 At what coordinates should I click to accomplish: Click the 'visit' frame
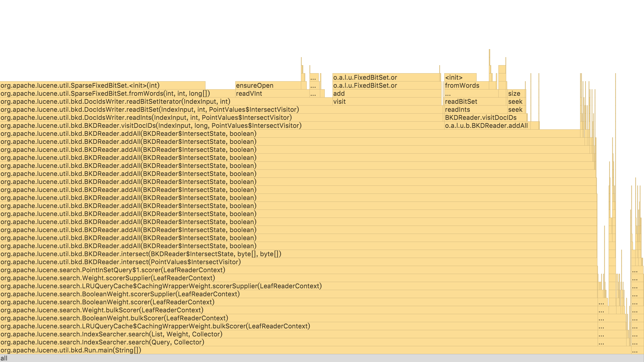click(387, 102)
